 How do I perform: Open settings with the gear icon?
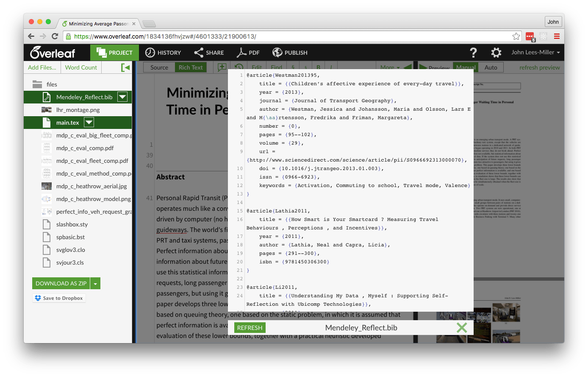pyautogui.click(x=496, y=52)
